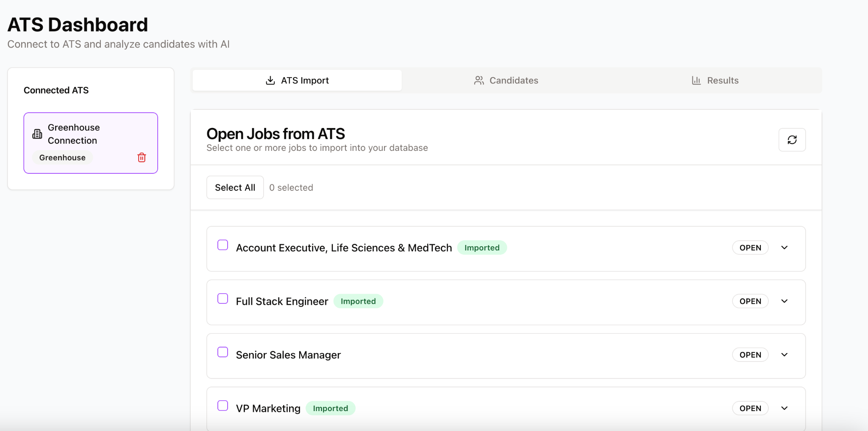
Task: Click the '0 selected' counter text
Action: pos(291,187)
